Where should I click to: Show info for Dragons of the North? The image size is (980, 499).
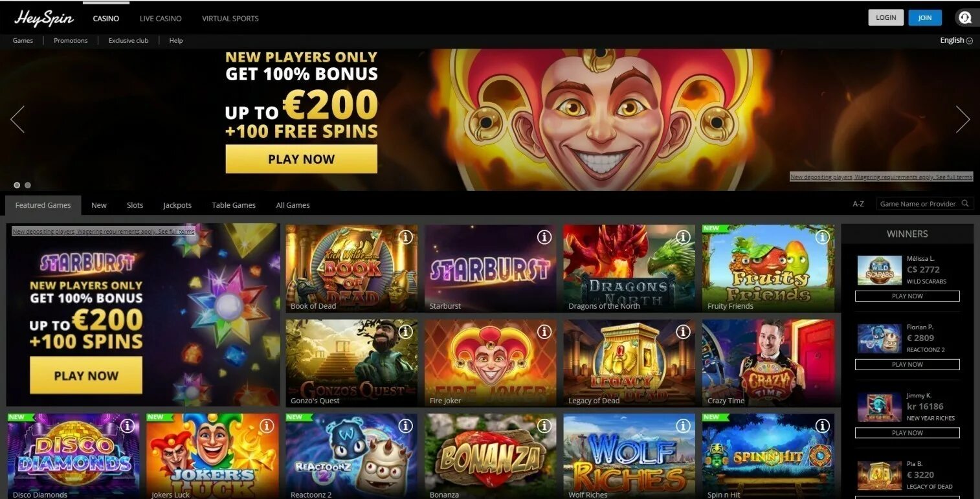[683, 238]
